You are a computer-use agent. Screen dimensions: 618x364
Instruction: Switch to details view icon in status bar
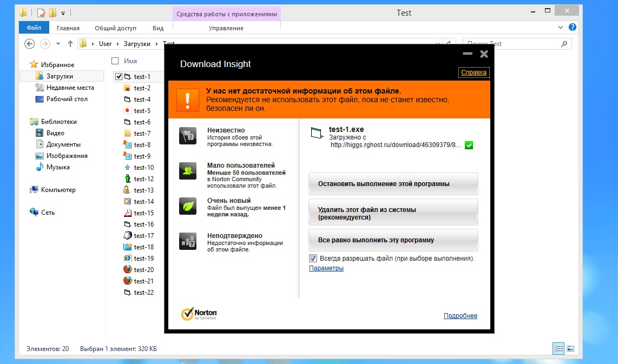click(x=558, y=348)
